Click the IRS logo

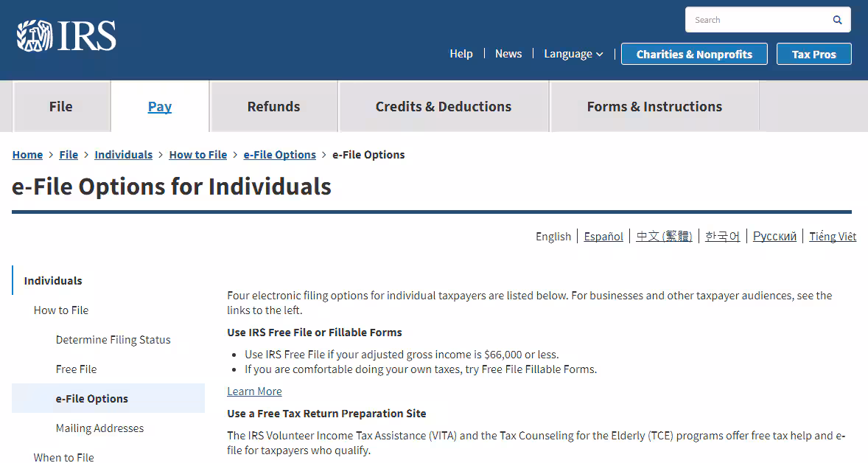tap(66, 36)
